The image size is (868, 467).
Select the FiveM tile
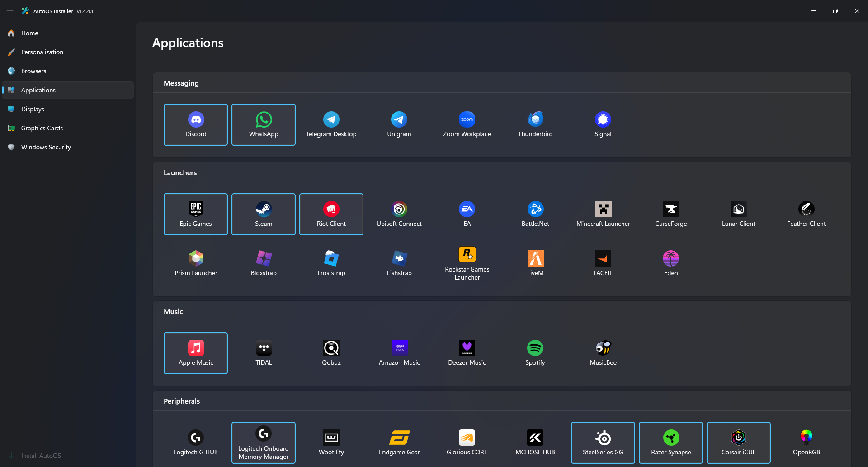(x=535, y=263)
